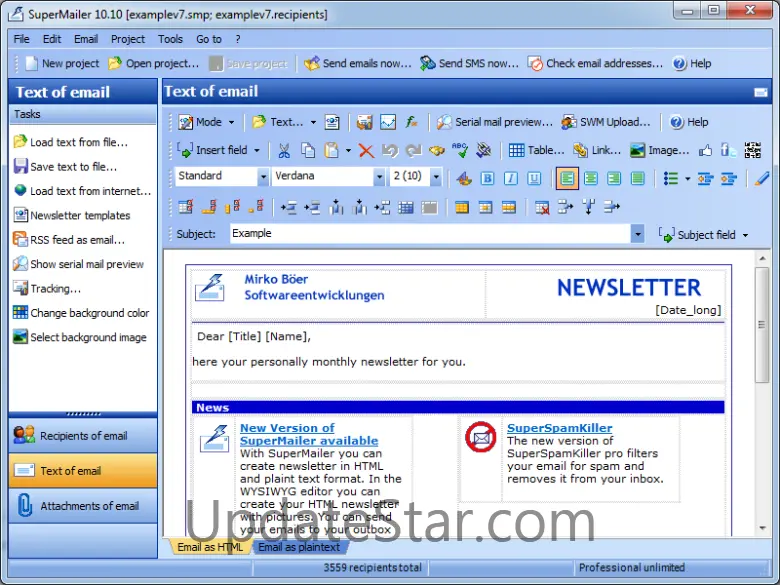Enable right text alignment

pyautogui.click(x=614, y=179)
